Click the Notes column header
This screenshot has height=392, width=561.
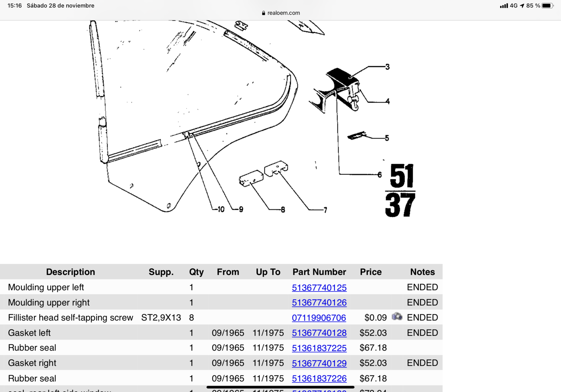click(x=422, y=272)
